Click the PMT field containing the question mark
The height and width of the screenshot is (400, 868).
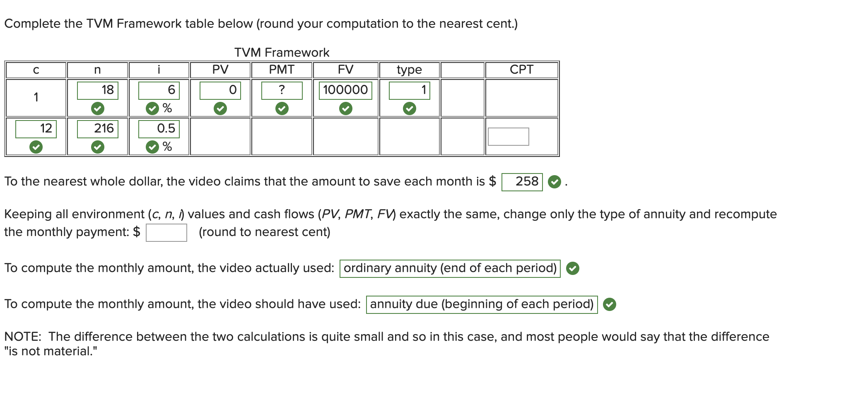tap(282, 89)
